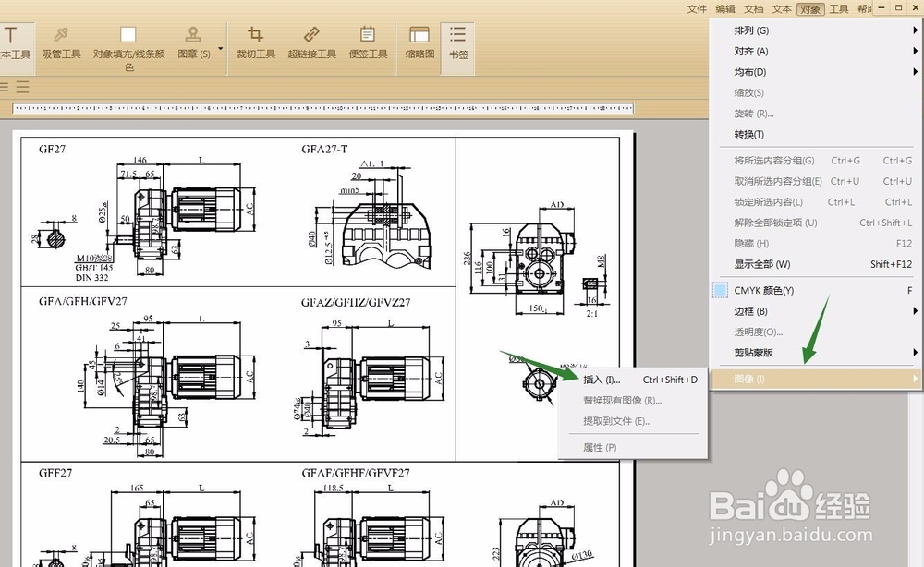Choose 缩放(S) menu entry
Image resolution: width=924 pixels, height=567 pixels.
(x=816, y=92)
